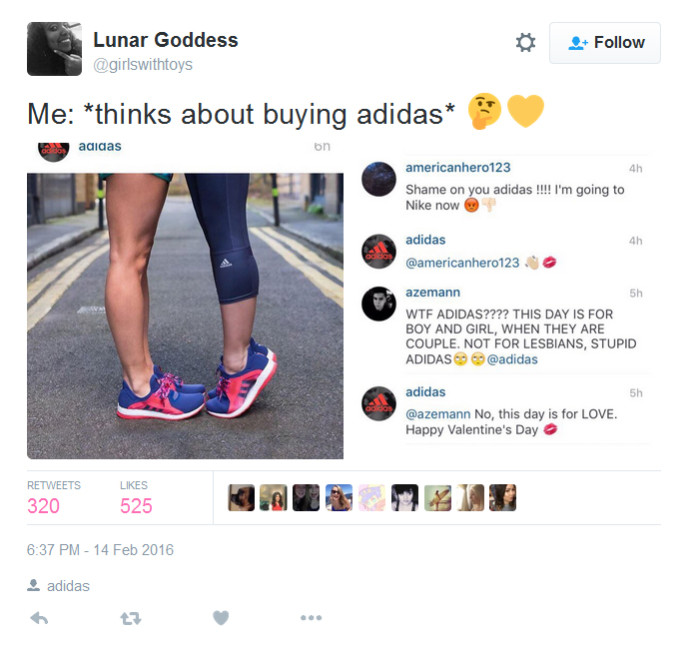Image resolution: width=700 pixels, height=647 pixels.
Task: Visit the @girlswithtoys handle
Action: [143, 65]
